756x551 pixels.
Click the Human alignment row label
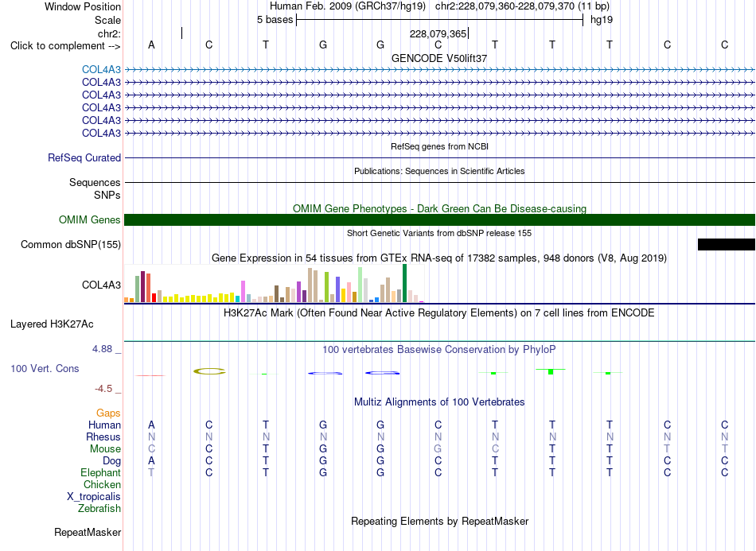[104, 425]
